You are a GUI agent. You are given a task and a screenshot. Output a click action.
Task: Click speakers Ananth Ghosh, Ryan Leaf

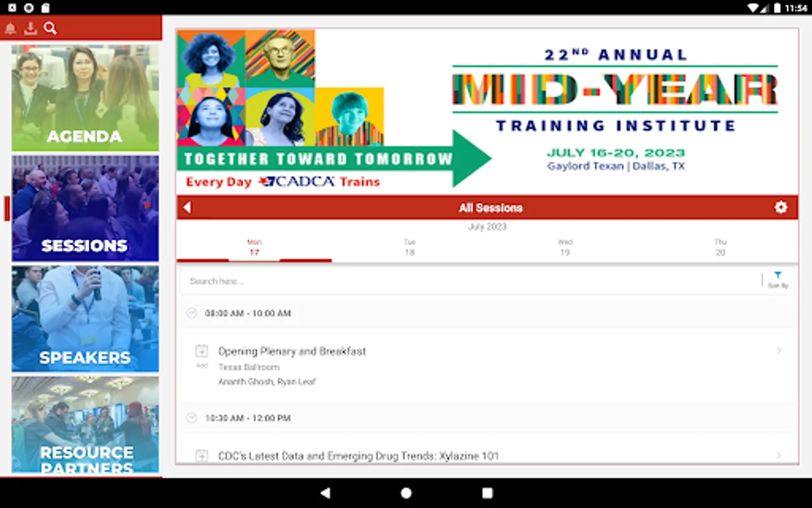coord(267,382)
